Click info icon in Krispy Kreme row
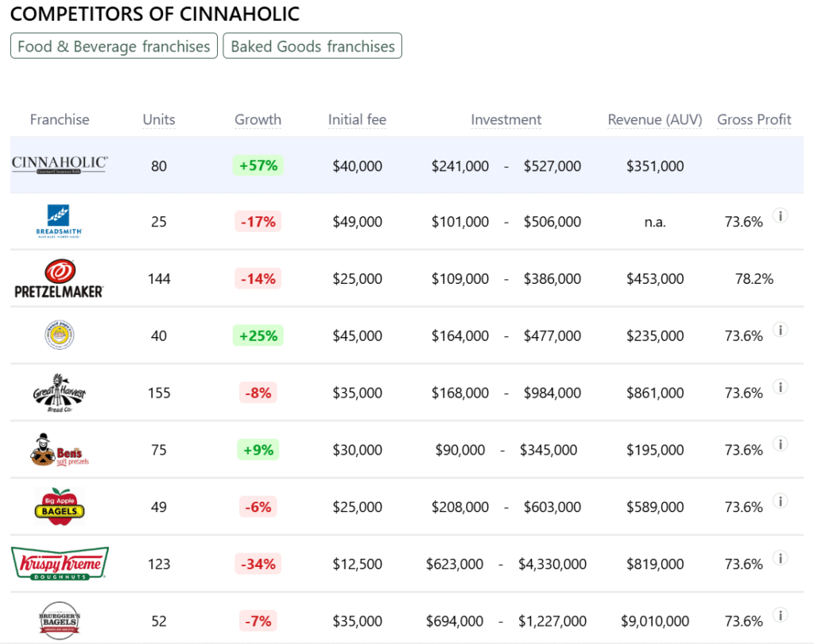 pos(781,558)
